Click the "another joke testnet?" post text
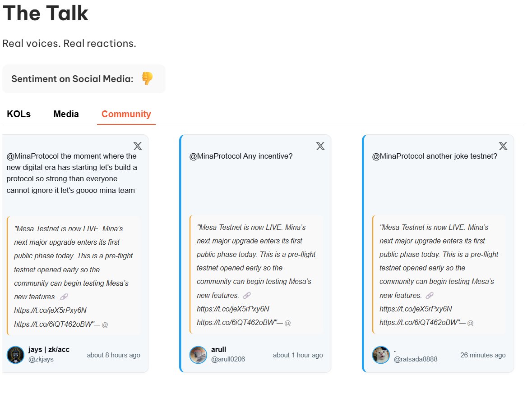 point(435,156)
